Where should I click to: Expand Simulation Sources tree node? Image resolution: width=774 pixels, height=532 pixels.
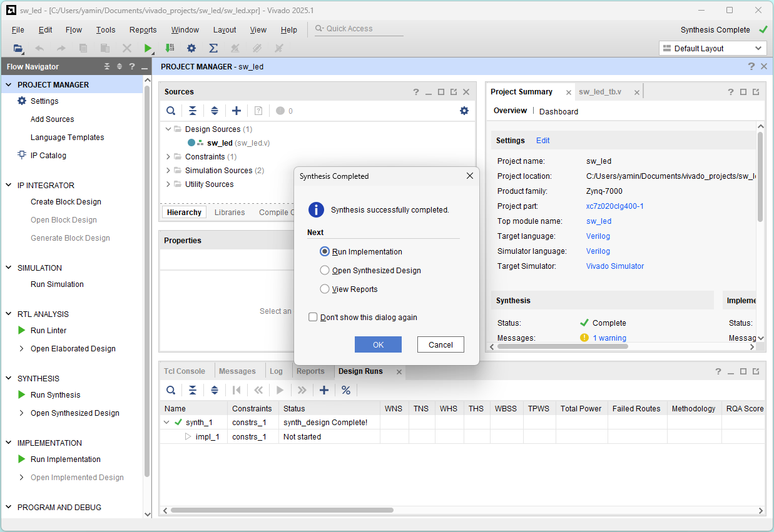point(168,171)
